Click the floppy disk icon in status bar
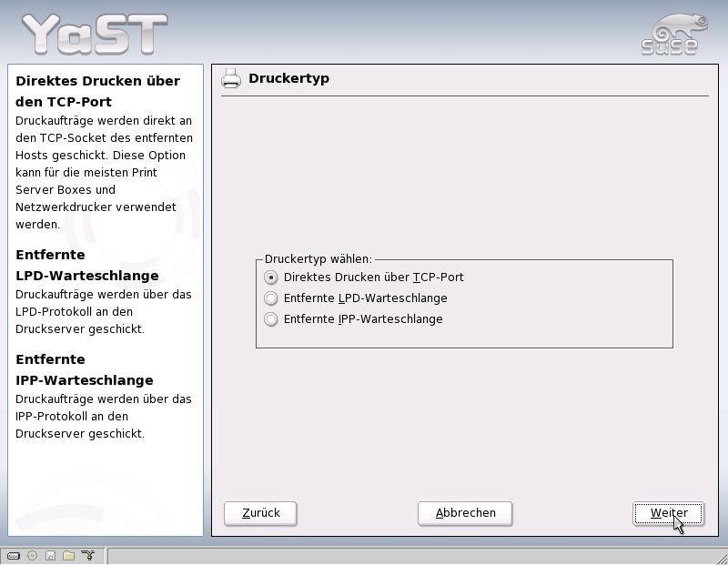Image resolution: width=728 pixels, height=565 pixels. click(x=51, y=555)
